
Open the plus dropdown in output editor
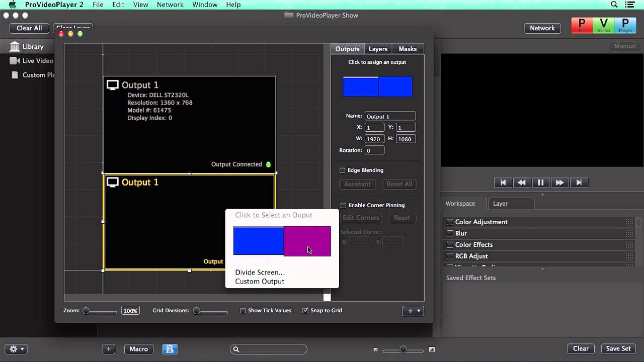pos(413,311)
